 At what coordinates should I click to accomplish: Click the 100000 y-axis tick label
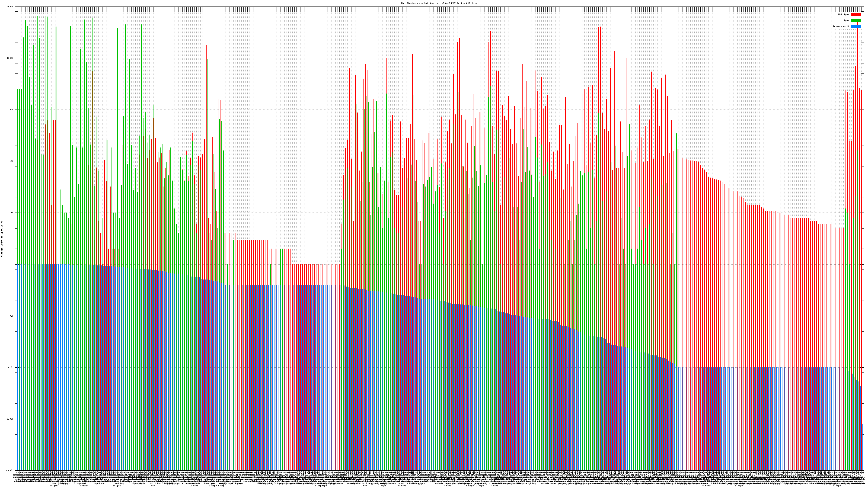tap(10, 7)
